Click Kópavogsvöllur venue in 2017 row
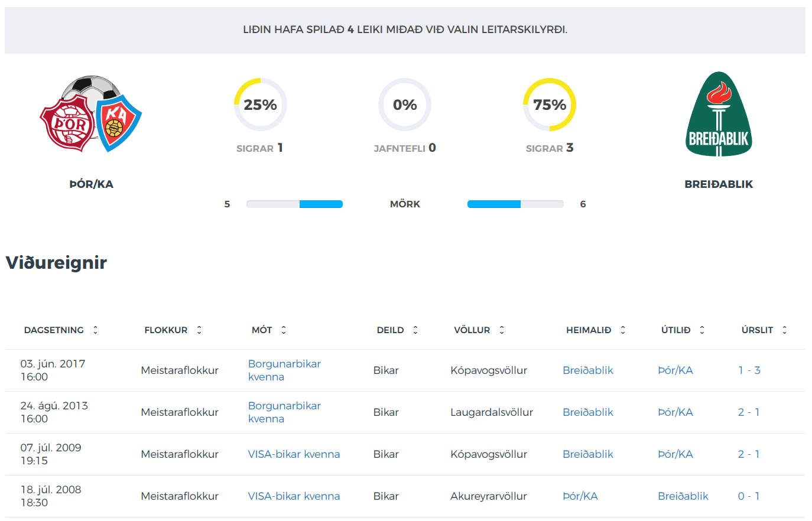The image size is (812, 521). tap(489, 370)
